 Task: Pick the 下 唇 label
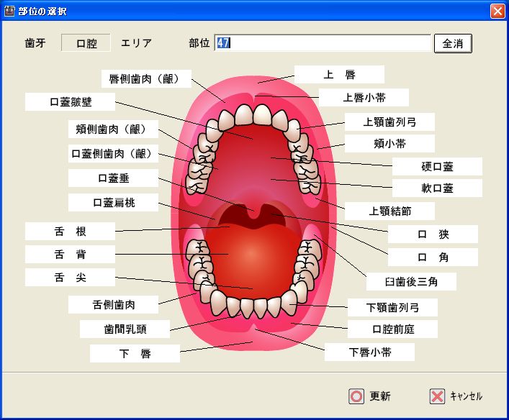[x=135, y=353]
